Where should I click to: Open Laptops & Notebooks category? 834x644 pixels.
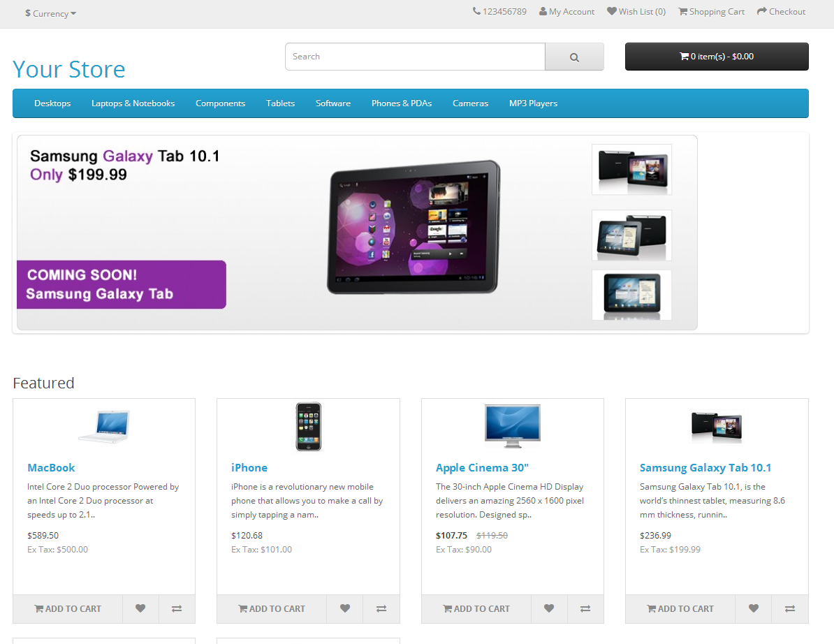point(133,103)
